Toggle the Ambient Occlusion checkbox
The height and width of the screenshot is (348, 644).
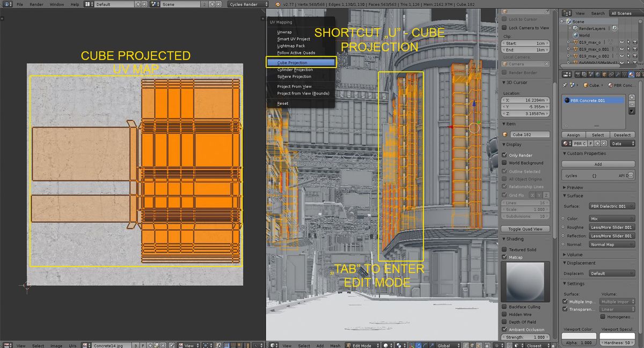[505, 329]
